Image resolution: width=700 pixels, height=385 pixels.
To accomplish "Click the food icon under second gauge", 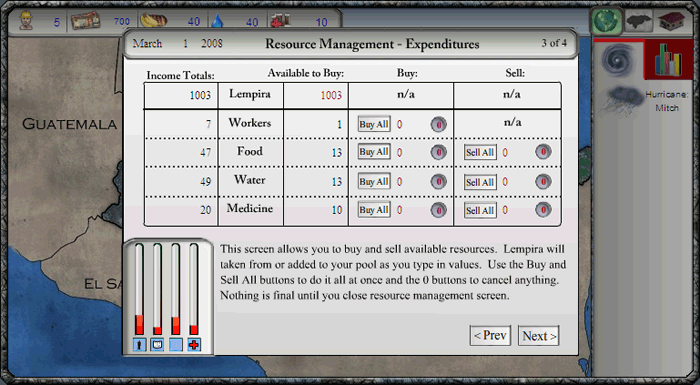I will (x=157, y=344).
